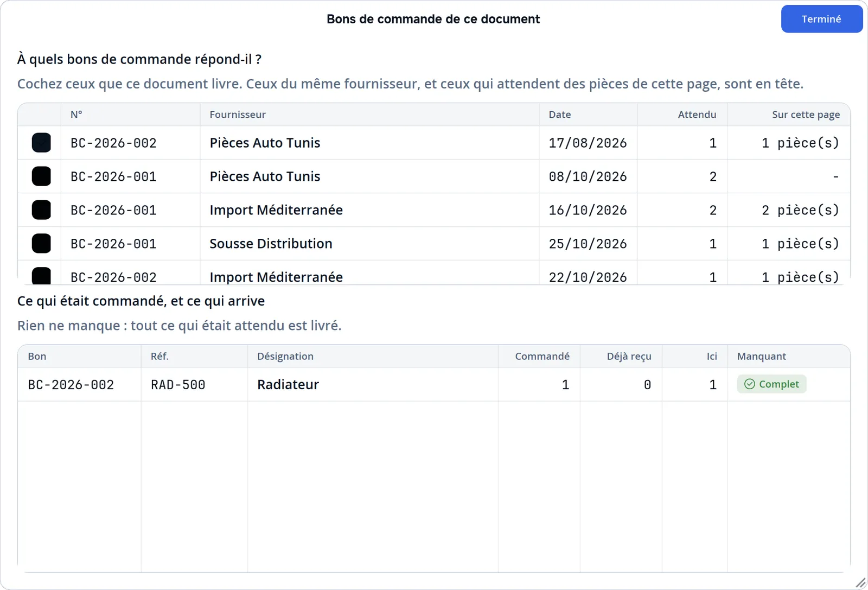Click date 17/08/2026 in orders table
This screenshot has width=868, height=590.
(x=588, y=143)
